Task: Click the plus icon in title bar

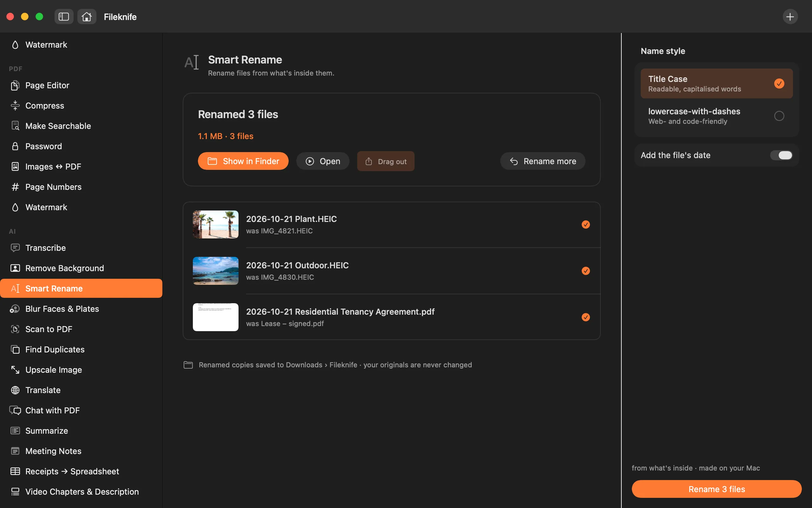Action: tap(790, 17)
